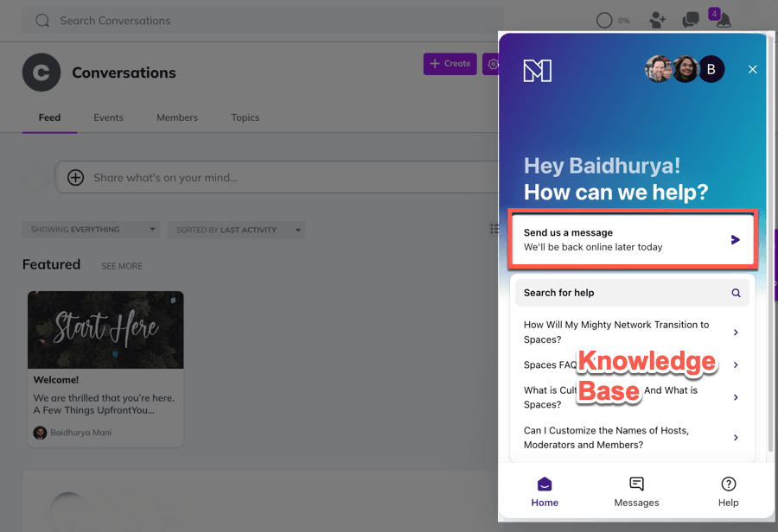Screen dimensions: 778x532
Task: Click the send arrow in message card
Action: [736, 240]
